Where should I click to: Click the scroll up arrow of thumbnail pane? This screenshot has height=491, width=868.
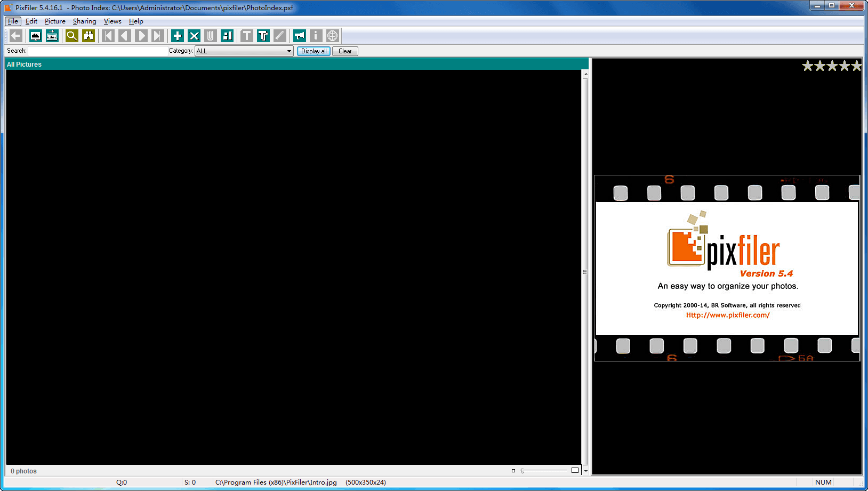[x=585, y=74]
